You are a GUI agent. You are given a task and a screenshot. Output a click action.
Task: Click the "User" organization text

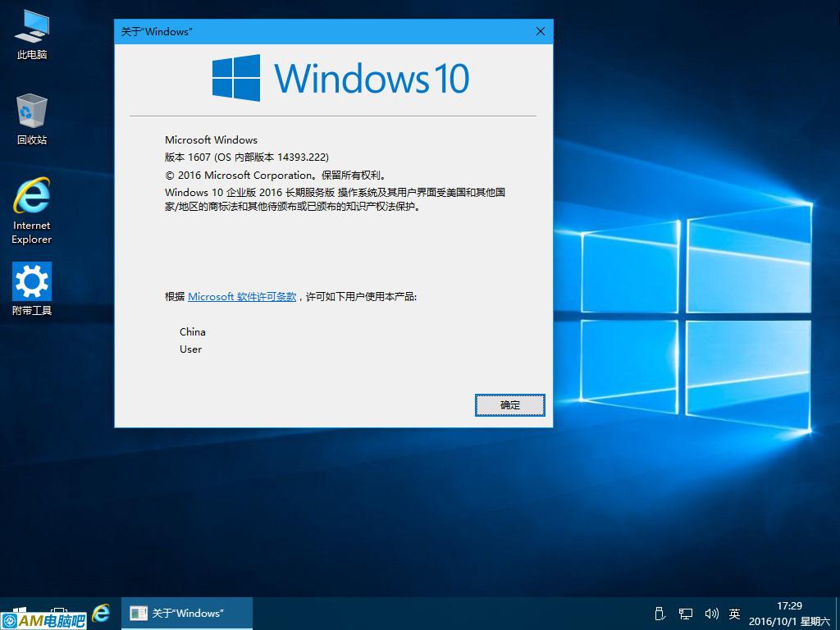point(190,349)
